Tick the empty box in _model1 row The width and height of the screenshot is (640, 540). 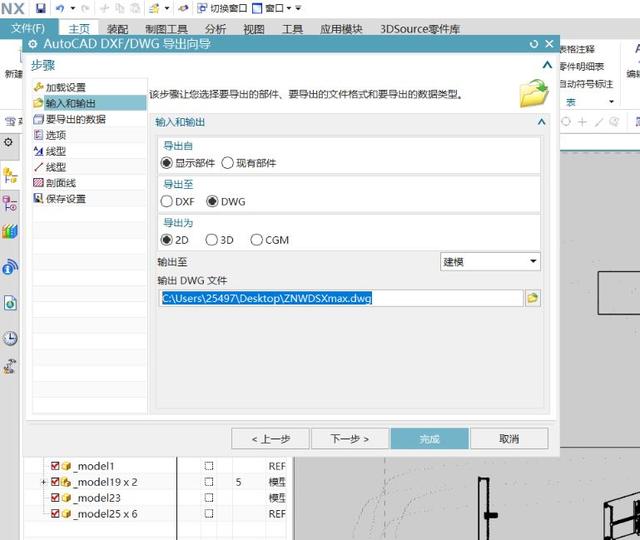tap(209, 466)
